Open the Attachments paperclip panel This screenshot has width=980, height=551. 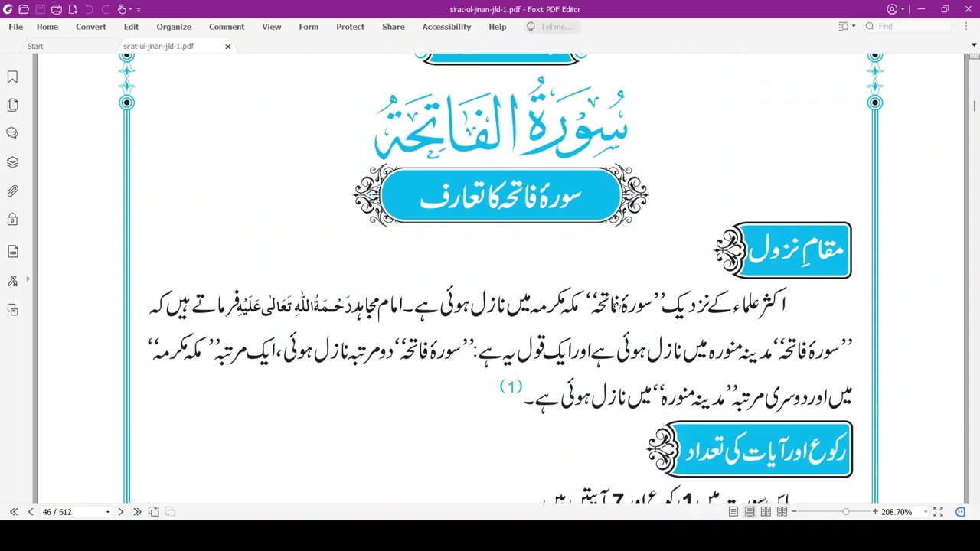[x=12, y=191]
